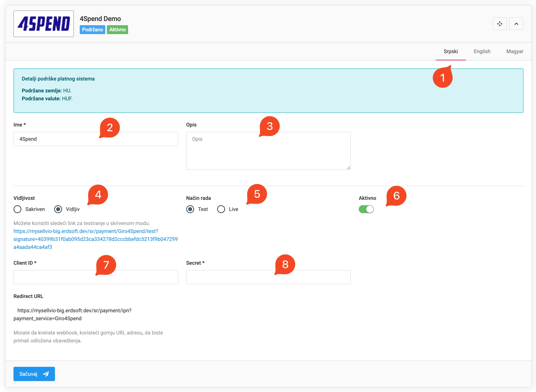Toggle the Aktivno switch off
Screen dimensions: 536x392
click(366, 209)
